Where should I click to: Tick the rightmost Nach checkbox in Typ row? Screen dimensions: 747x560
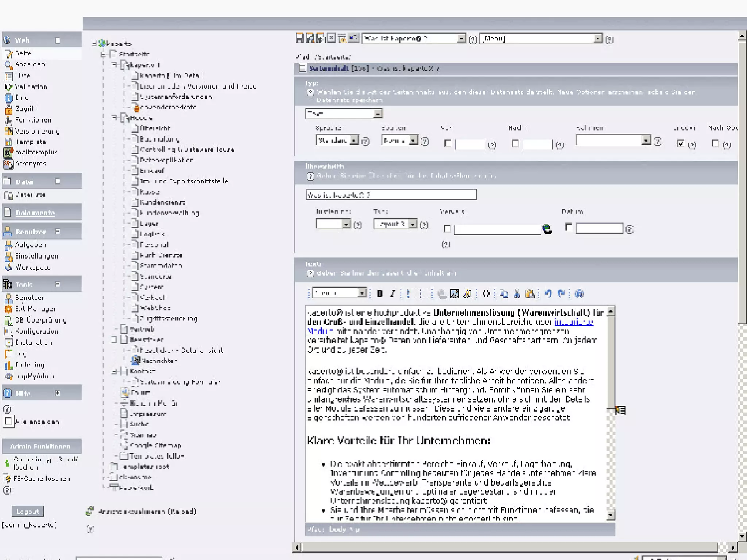(x=715, y=143)
